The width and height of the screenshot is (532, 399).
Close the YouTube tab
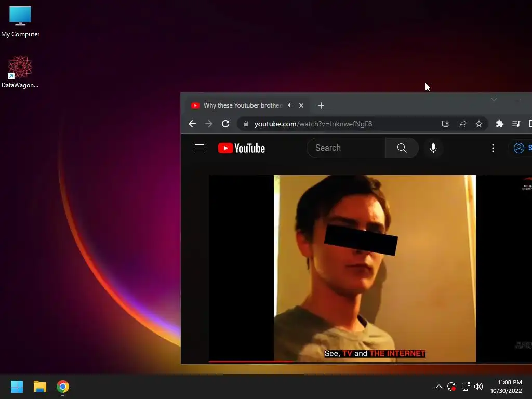click(301, 105)
